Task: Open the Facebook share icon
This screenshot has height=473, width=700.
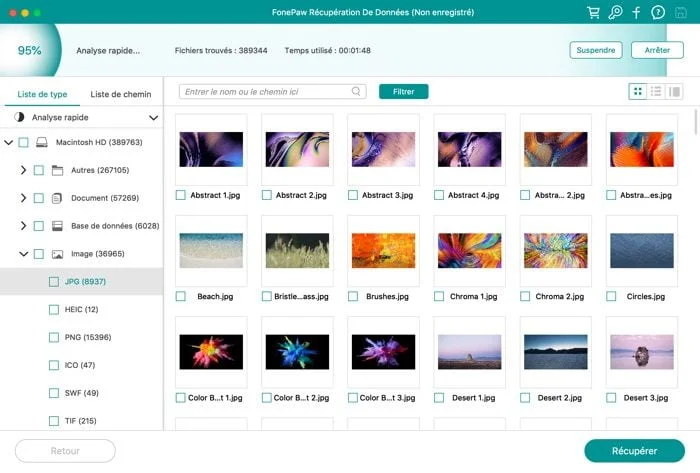Action: 636,12
